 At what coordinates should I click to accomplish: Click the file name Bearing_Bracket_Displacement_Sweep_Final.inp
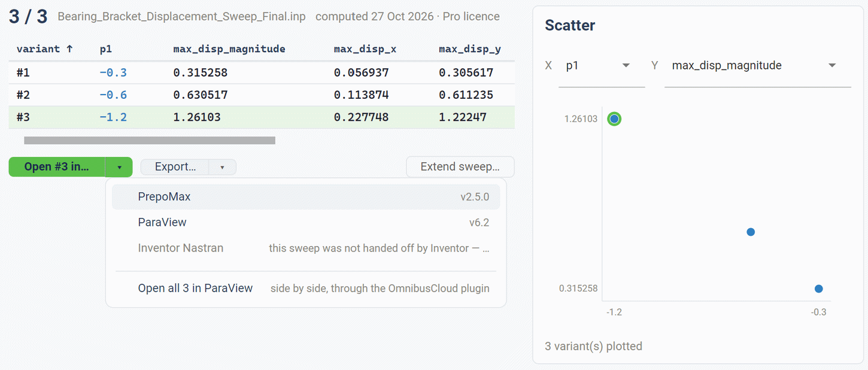click(181, 17)
